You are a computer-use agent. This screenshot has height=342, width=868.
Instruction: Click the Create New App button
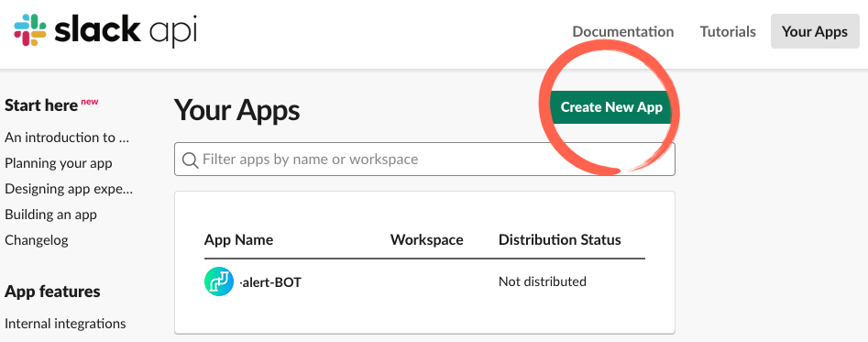pyautogui.click(x=611, y=106)
